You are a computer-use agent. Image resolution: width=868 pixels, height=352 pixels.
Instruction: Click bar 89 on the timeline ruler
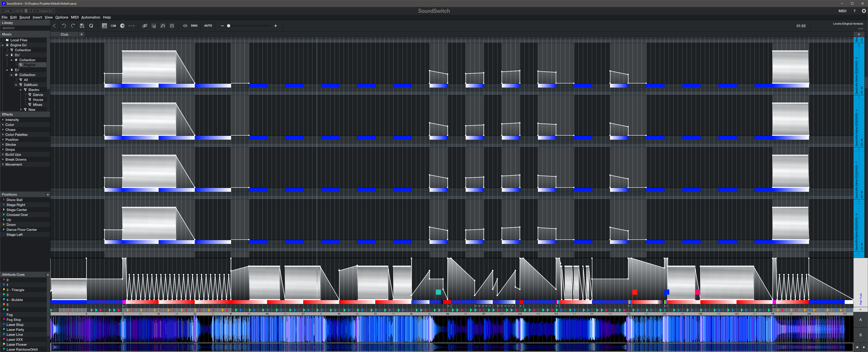click(448, 314)
